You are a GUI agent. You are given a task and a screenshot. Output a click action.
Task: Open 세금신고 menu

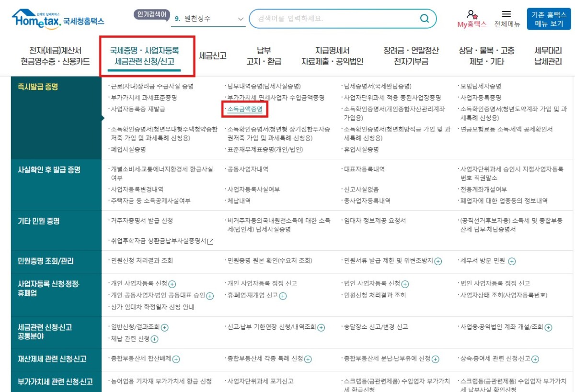tap(212, 56)
